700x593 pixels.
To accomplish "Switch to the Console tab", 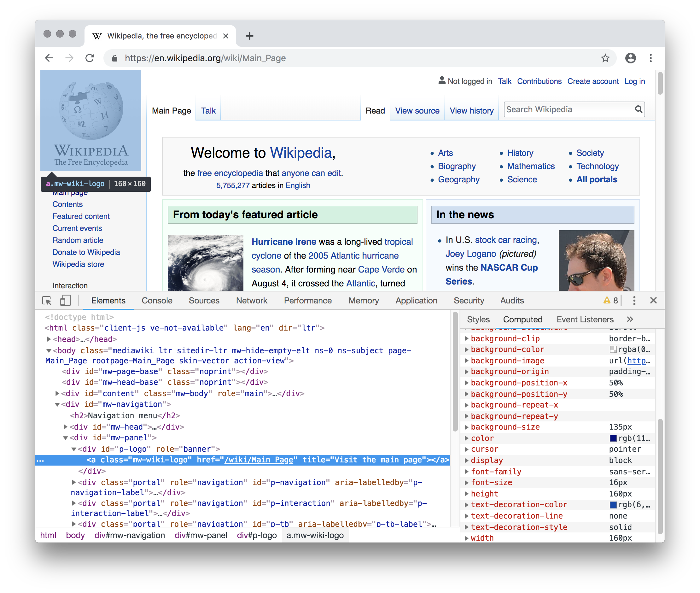I will [x=157, y=300].
